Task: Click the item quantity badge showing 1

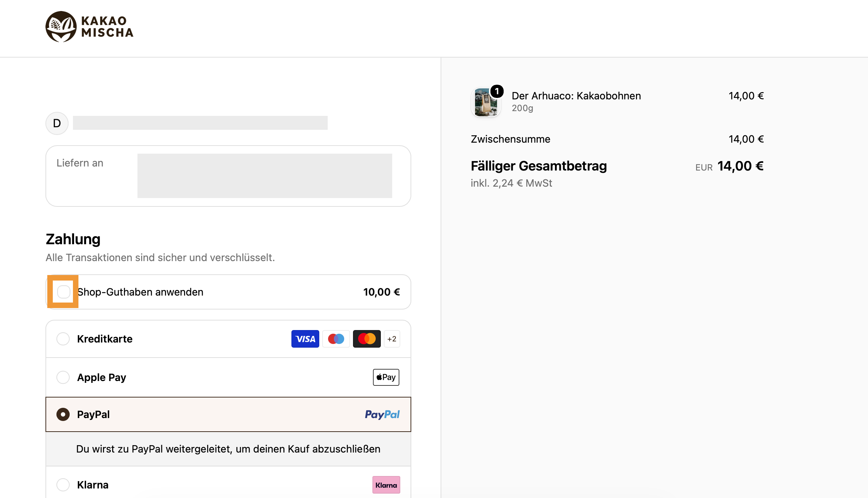Action: tap(497, 91)
